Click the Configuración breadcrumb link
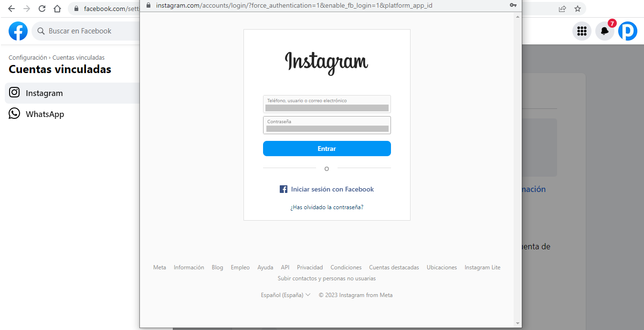This screenshot has height=330, width=644. pos(28,57)
